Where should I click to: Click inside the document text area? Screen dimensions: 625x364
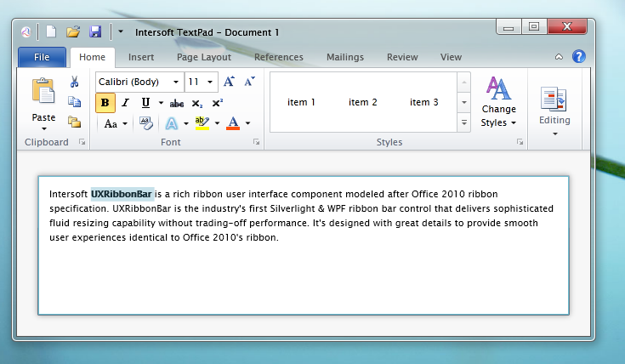point(304,245)
